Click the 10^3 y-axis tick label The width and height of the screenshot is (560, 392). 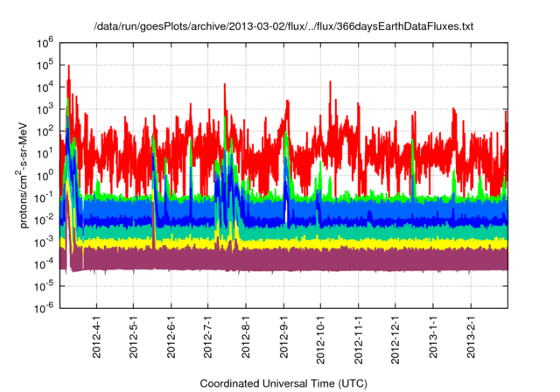(x=45, y=109)
